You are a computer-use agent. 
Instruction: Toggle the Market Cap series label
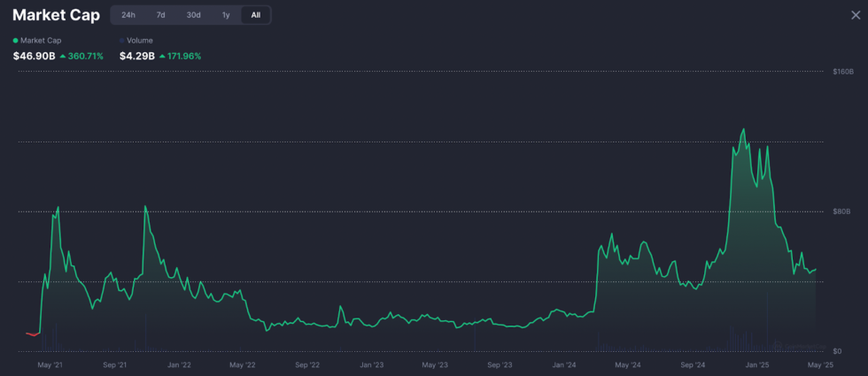(x=39, y=41)
